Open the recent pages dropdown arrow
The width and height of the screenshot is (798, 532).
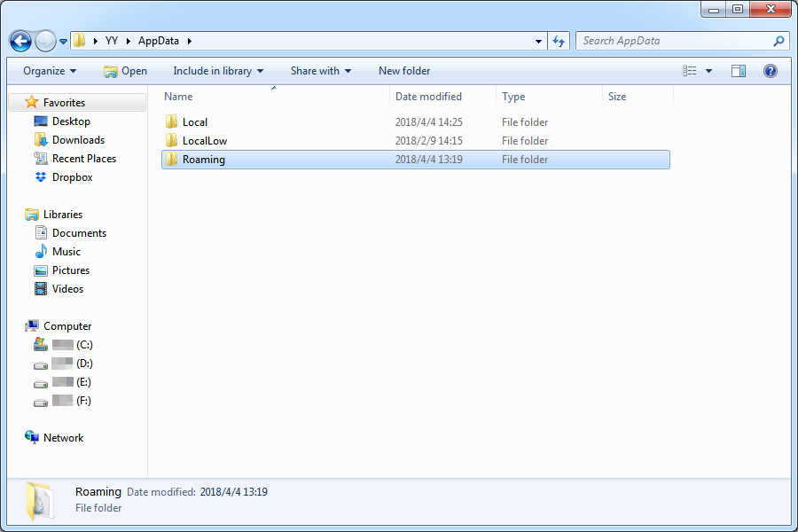pyautogui.click(x=63, y=42)
